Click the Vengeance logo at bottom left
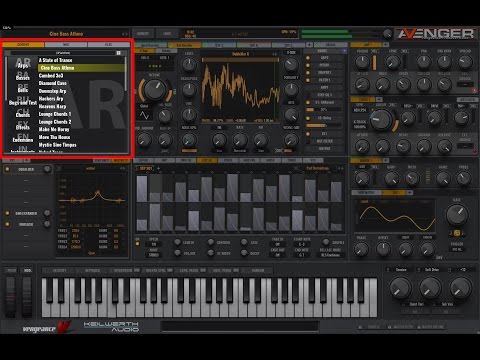Viewport: 480px width, 360px height. click(47, 327)
